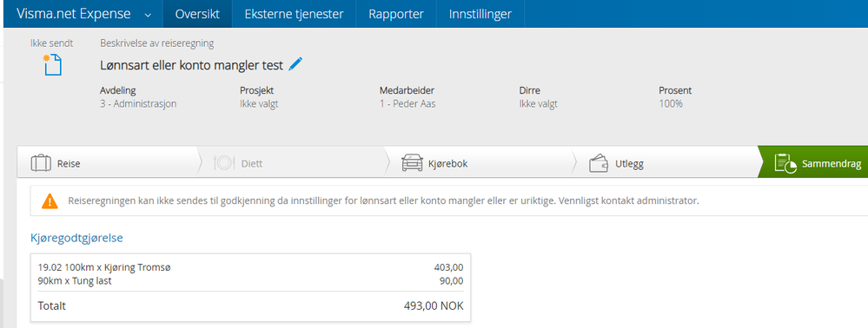This screenshot has height=328, width=868.
Task: Open the Kjøregodtgjørelse section link
Action: (x=76, y=239)
